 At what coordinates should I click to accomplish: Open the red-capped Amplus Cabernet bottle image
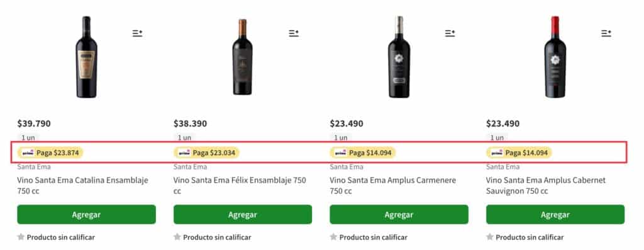pyautogui.click(x=555, y=57)
